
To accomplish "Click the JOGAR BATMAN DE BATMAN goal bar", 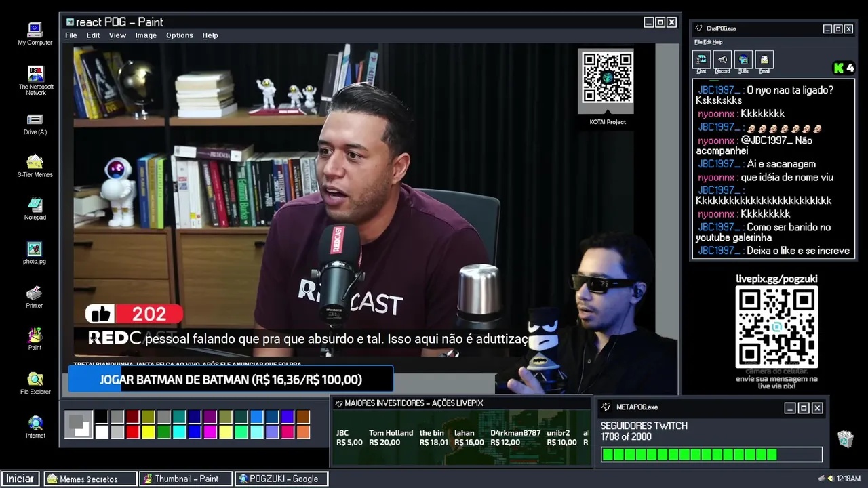I will tap(231, 380).
